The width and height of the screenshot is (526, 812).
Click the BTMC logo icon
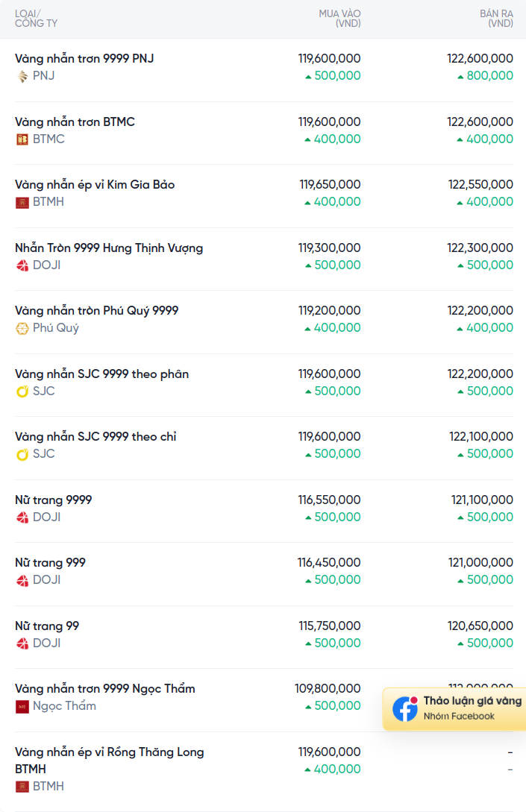(22, 139)
